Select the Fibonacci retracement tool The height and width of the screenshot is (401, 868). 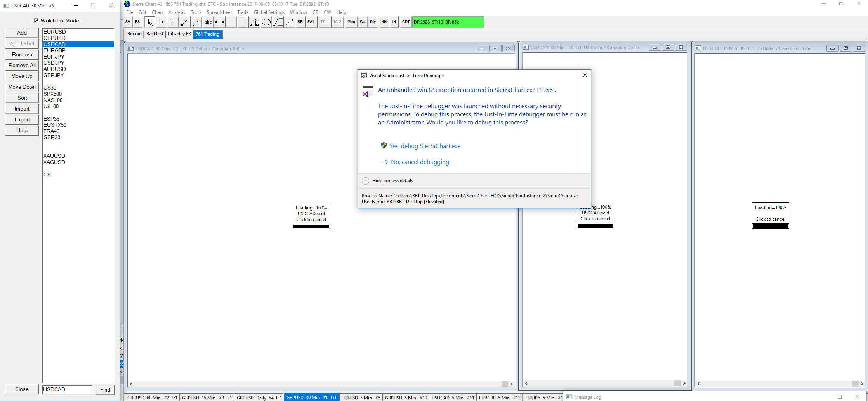tap(278, 22)
